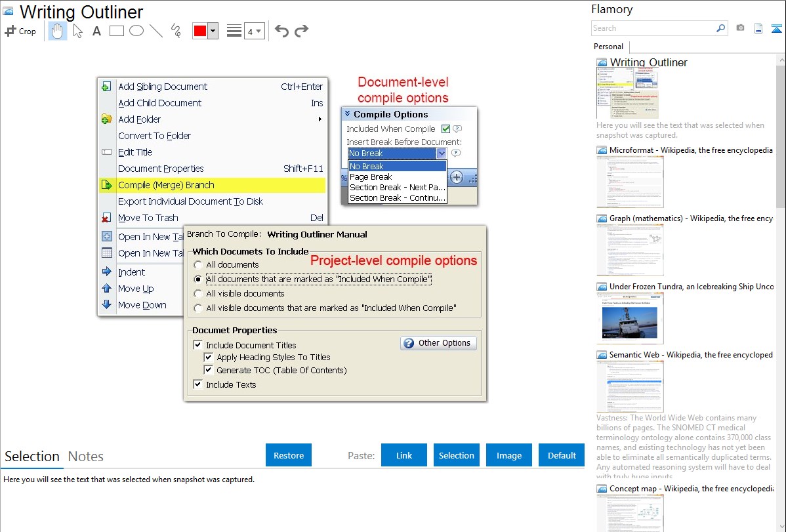
Task: Click the upload icon in Flamory header
Action: 776,28
